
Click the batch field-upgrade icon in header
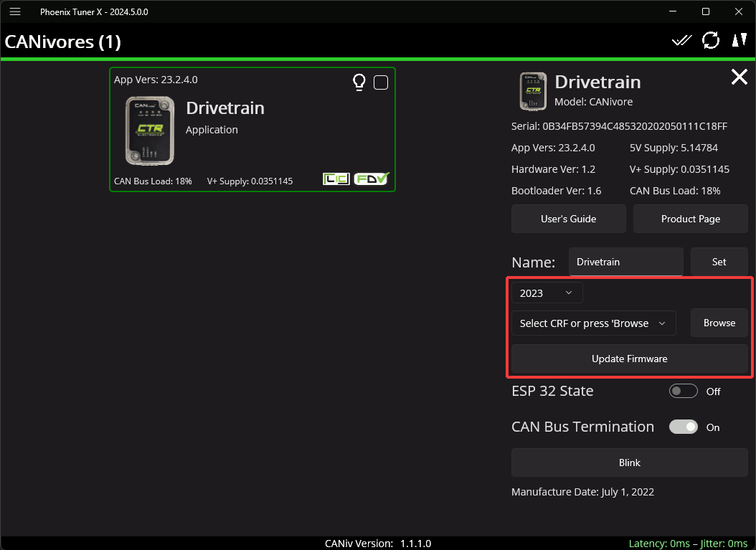pos(739,40)
